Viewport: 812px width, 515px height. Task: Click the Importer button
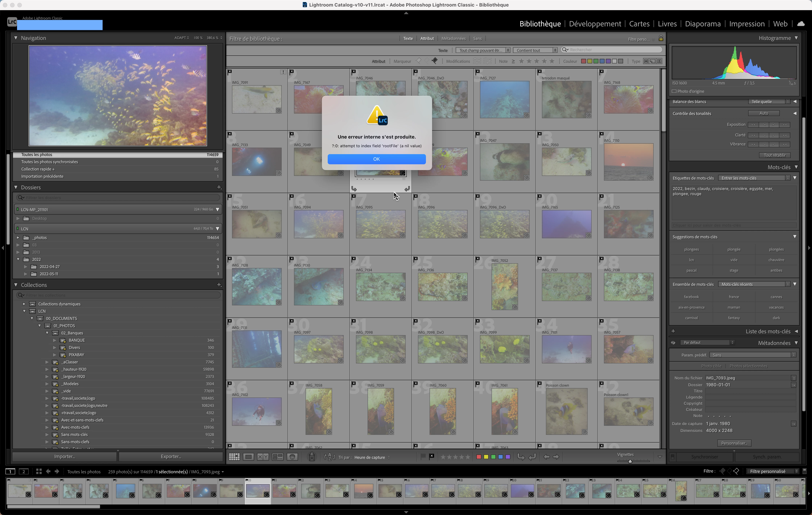coord(64,457)
